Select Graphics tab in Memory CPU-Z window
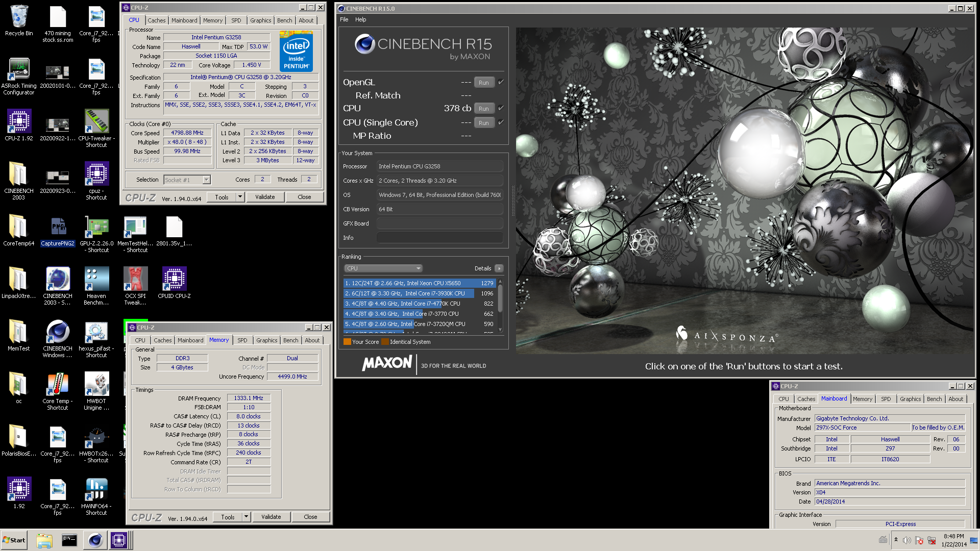 click(x=267, y=340)
